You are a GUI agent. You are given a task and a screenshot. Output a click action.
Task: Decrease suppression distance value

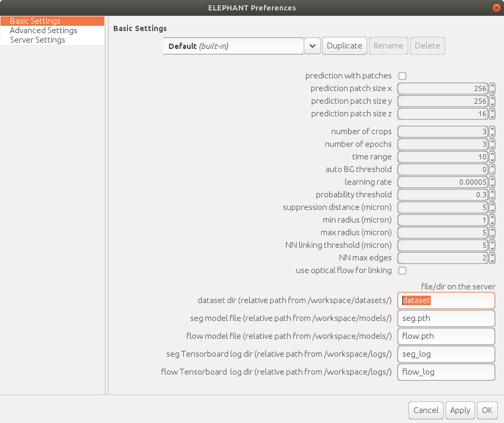point(492,210)
